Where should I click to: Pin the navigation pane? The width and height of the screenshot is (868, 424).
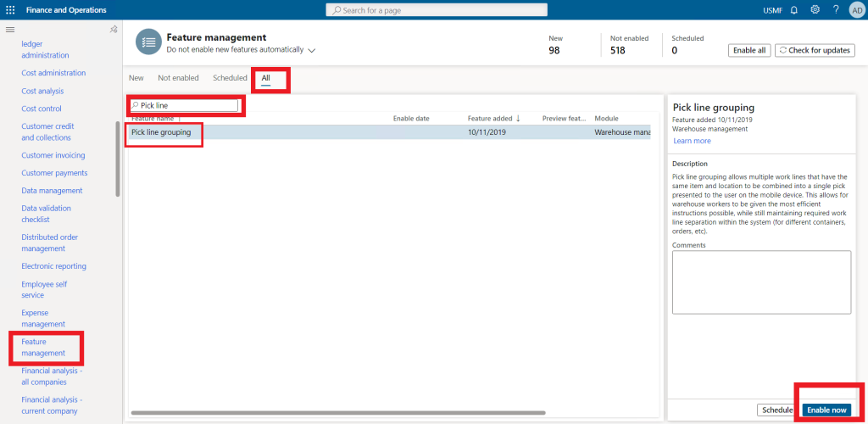pyautogui.click(x=113, y=30)
